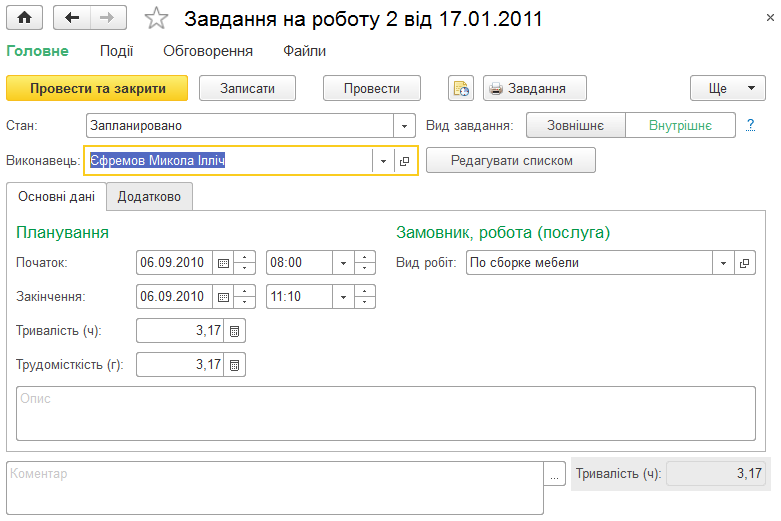Expand the Стан dropdown list
The height and width of the screenshot is (521, 781).
coord(404,126)
